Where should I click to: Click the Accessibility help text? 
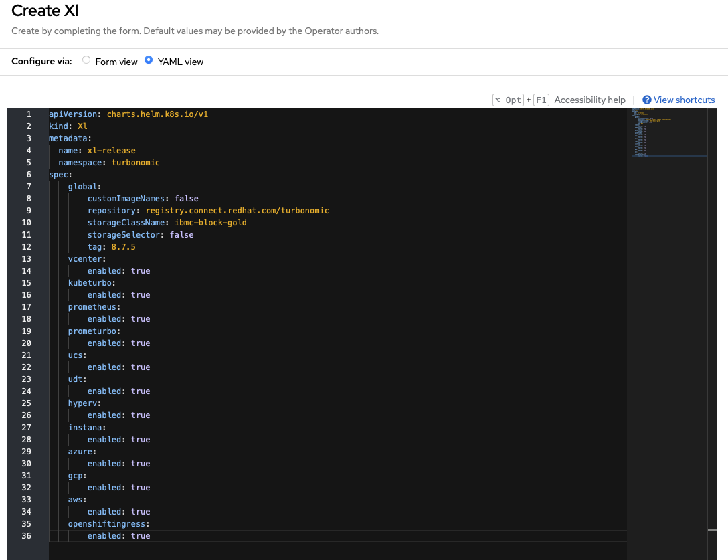(589, 100)
